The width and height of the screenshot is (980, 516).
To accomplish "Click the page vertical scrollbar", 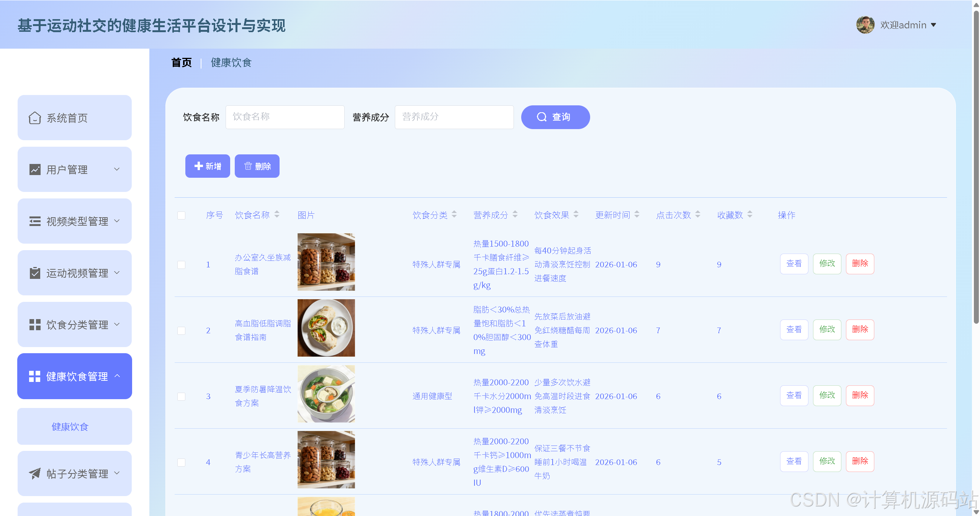I will click(x=976, y=167).
